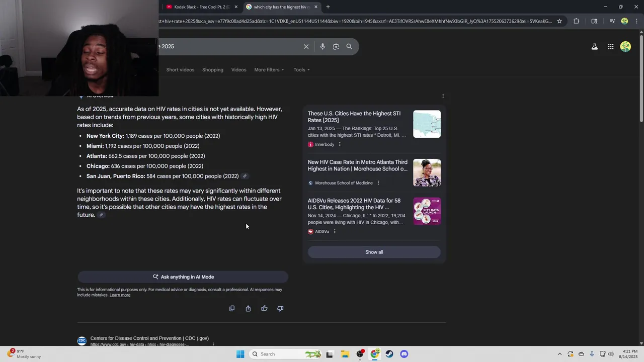Viewport: 644px width, 362px height.
Task: Close the Kodak Black YouTube tab
Action: click(236, 7)
